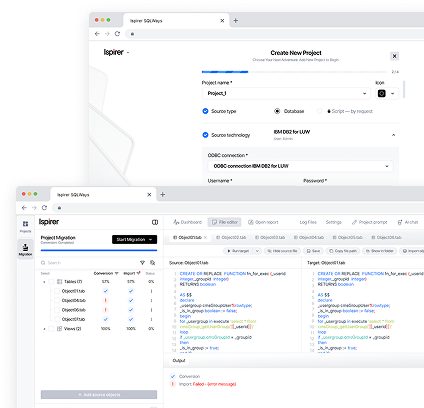The width and height of the screenshot is (424, 408).
Task: Open the Run target dropdown arrow
Action: coord(257,251)
